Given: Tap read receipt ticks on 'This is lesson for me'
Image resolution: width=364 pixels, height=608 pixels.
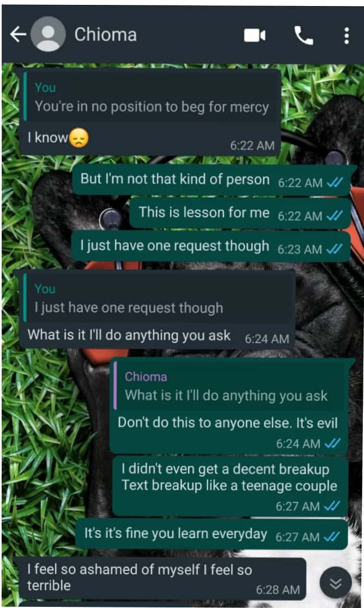Looking at the screenshot, I should [335, 216].
